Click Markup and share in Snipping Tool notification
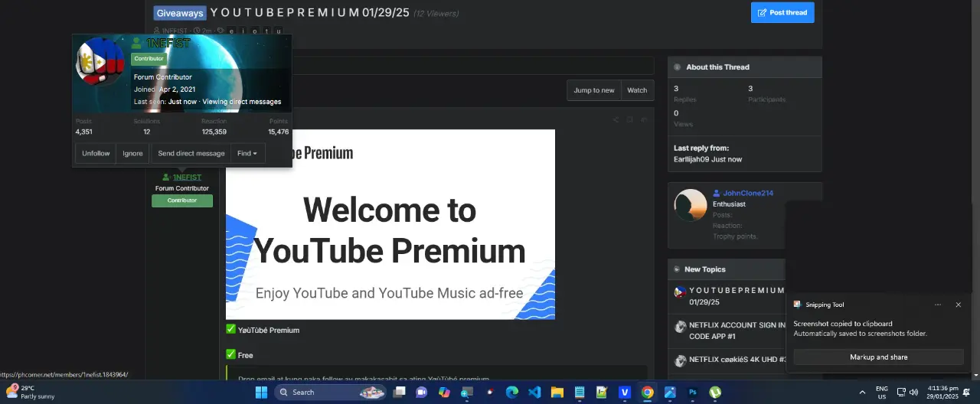 click(x=878, y=357)
